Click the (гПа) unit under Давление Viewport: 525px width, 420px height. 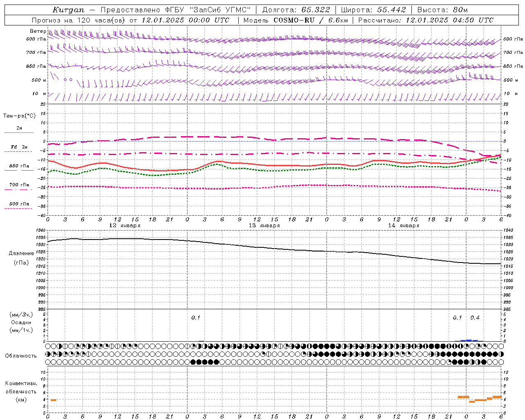(21, 263)
